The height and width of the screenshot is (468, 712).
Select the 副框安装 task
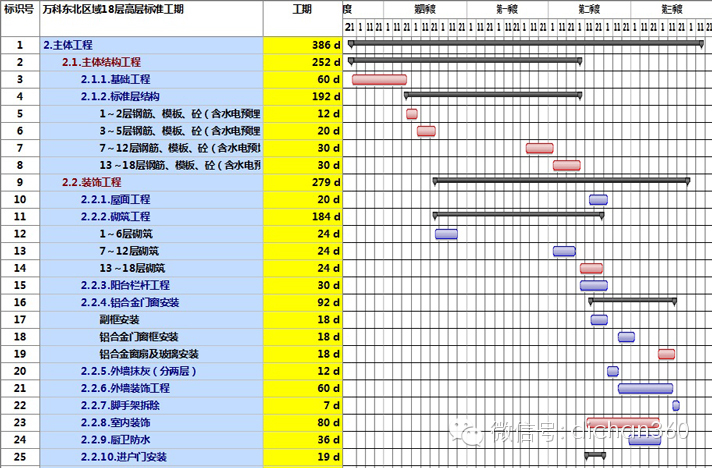coord(119,320)
